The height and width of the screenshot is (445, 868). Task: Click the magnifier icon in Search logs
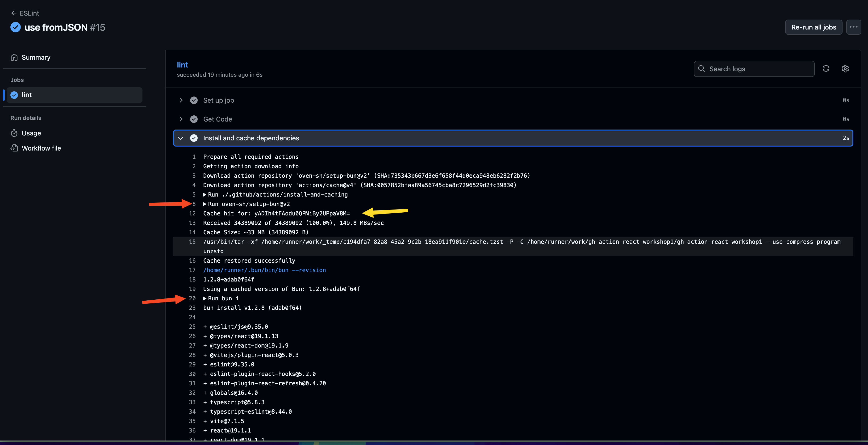tap(701, 69)
